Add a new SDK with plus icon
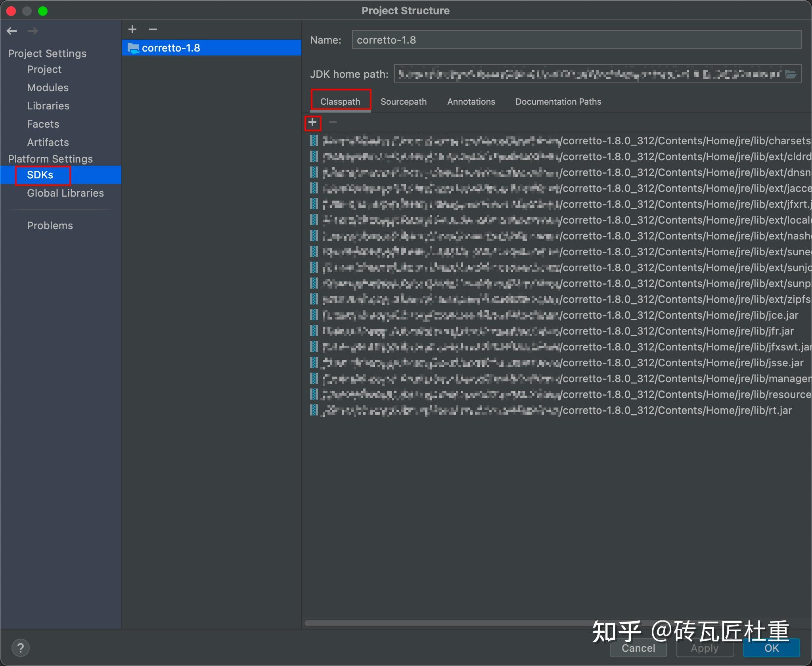 132,29
